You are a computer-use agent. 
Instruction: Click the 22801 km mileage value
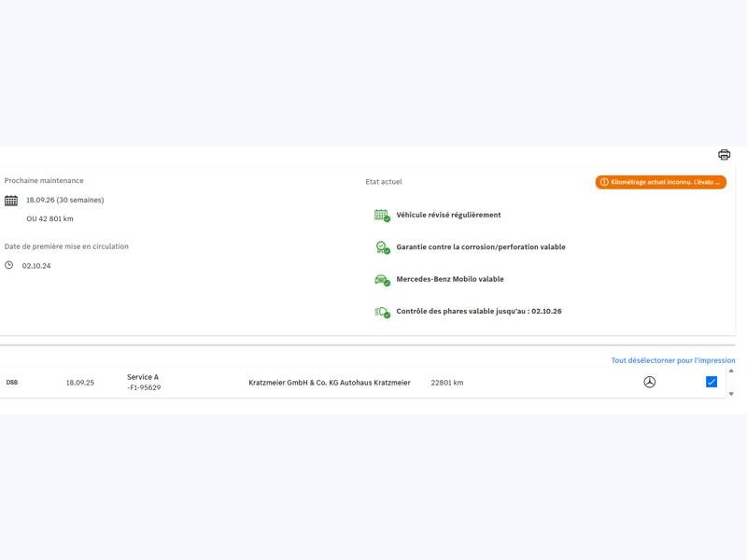tap(446, 383)
